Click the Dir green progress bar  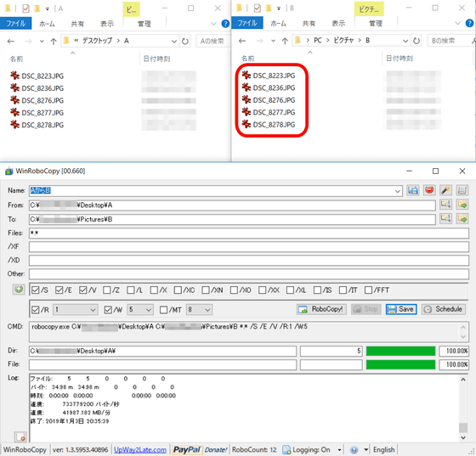tap(400, 351)
